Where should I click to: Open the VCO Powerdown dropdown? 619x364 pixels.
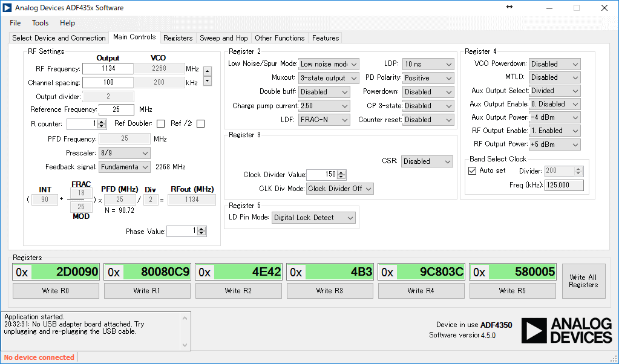pyautogui.click(x=555, y=64)
